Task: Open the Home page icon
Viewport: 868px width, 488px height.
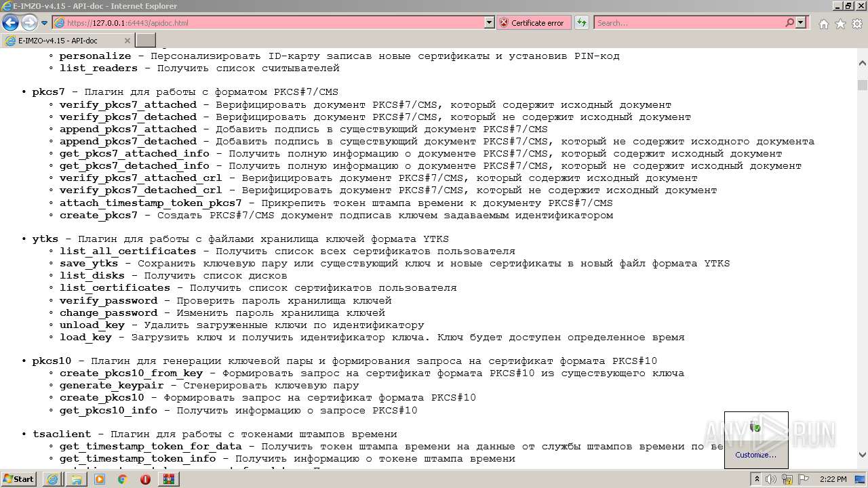Action: pos(823,24)
